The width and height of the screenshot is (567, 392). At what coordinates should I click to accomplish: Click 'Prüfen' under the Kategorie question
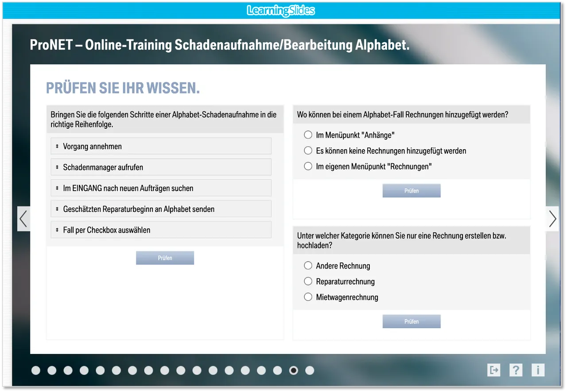click(x=412, y=322)
